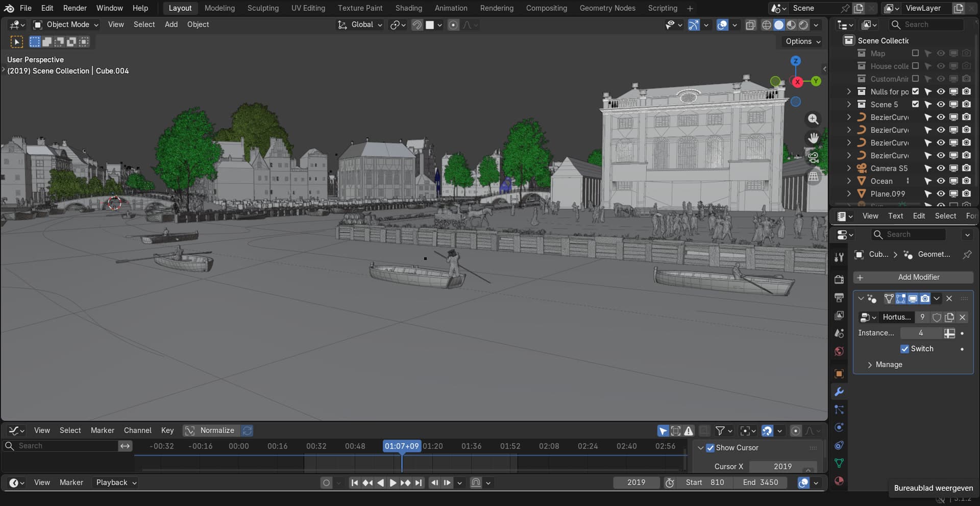The height and width of the screenshot is (506, 980).
Task: Toggle viewport overlays button
Action: pyautogui.click(x=722, y=25)
